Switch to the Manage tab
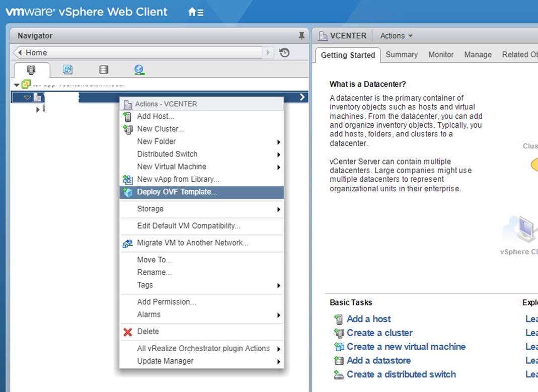 click(x=478, y=54)
